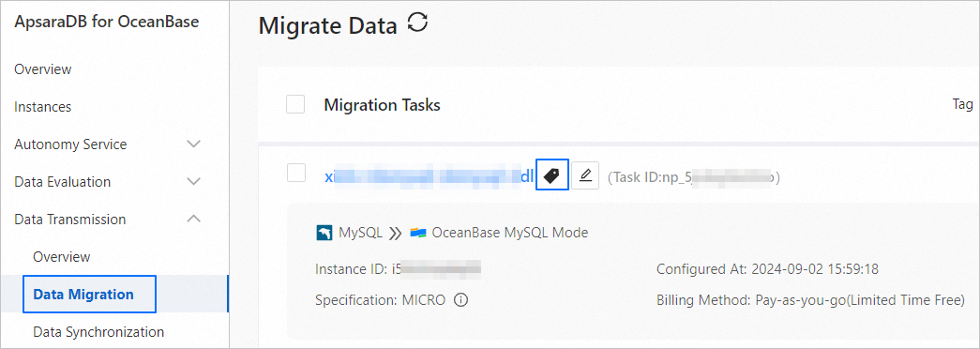Open Overview under Data Transmission

point(62,257)
